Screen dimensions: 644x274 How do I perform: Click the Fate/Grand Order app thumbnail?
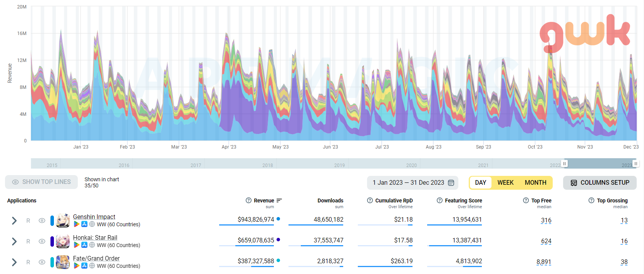pos(63,262)
